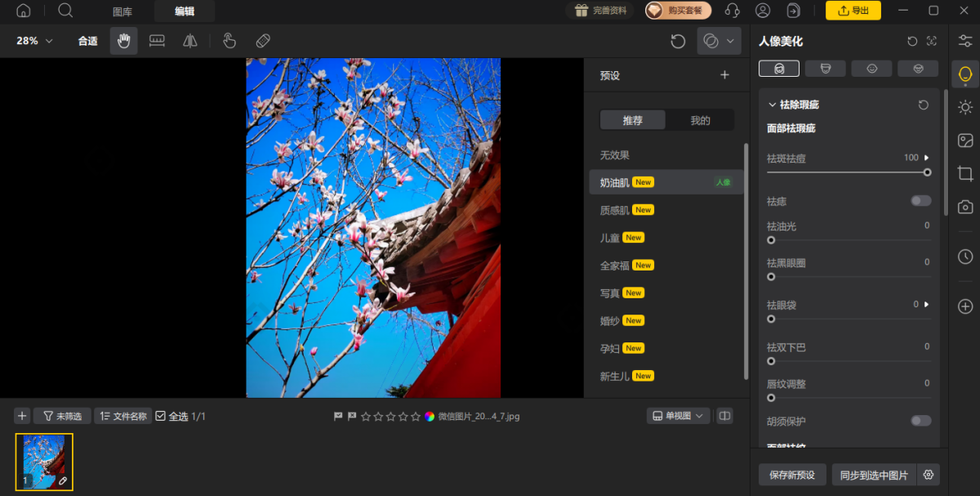The height and width of the screenshot is (496, 980).
Task: Expand the 祛眼袋 arrow options
Action: click(927, 305)
